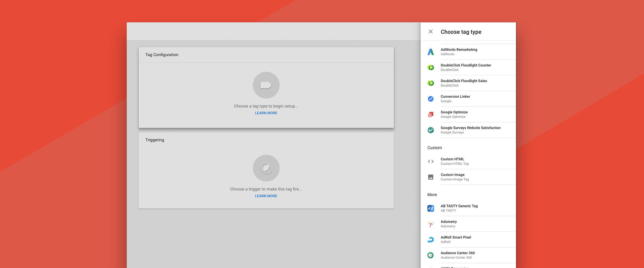The image size is (644, 268).
Task: Choose the Adometry icon
Action: (x=430, y=224)
